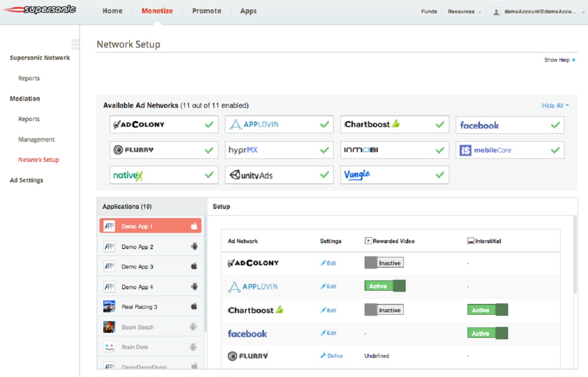Expand the Resources dropdown

tap(464, 11)
